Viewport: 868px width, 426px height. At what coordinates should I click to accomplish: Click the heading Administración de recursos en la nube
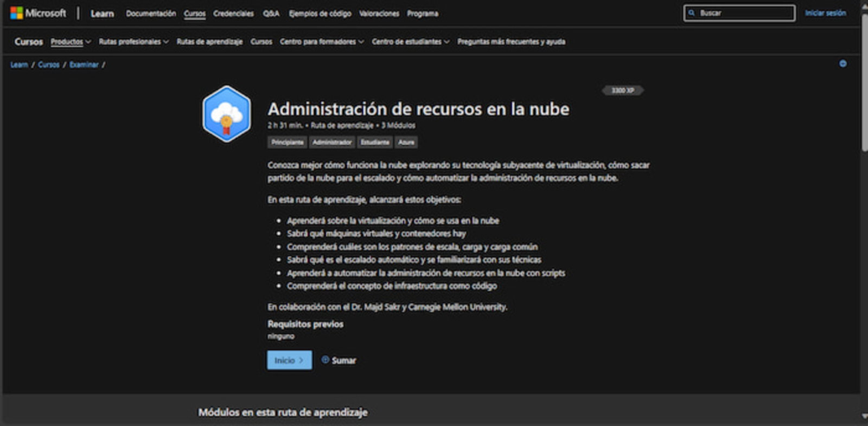[418, 109]
